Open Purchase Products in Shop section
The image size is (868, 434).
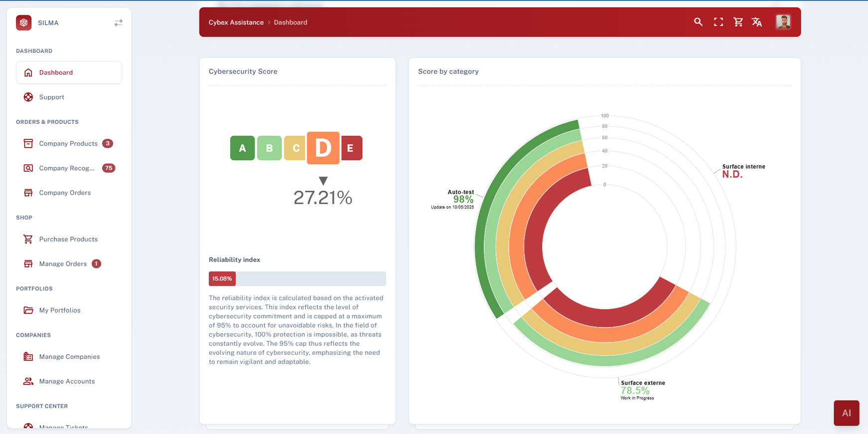[x=68, y=239]
